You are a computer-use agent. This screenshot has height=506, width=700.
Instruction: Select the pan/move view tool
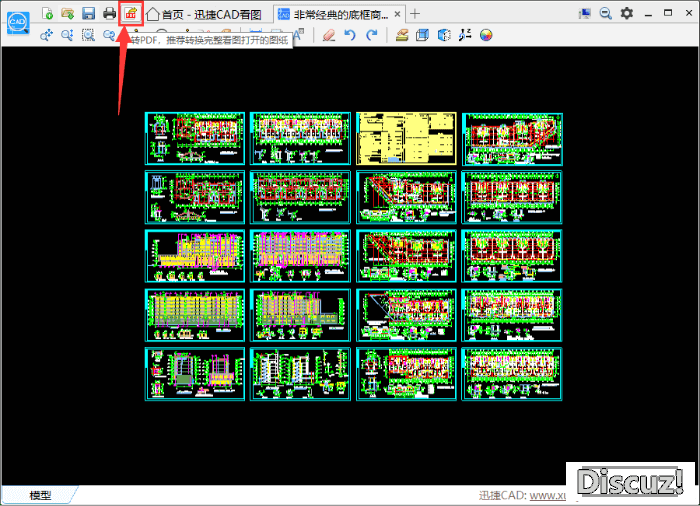pyautogui.click(x=47, y=35)
